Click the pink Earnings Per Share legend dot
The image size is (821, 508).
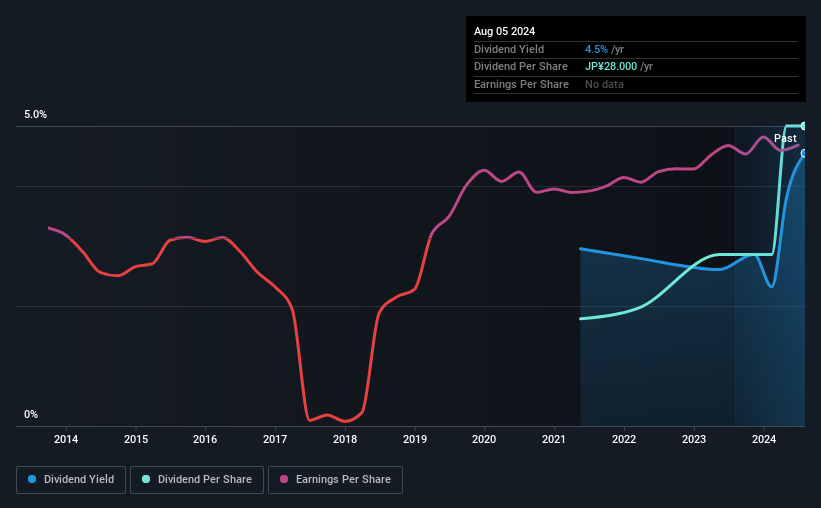click(x=284, y=479)
